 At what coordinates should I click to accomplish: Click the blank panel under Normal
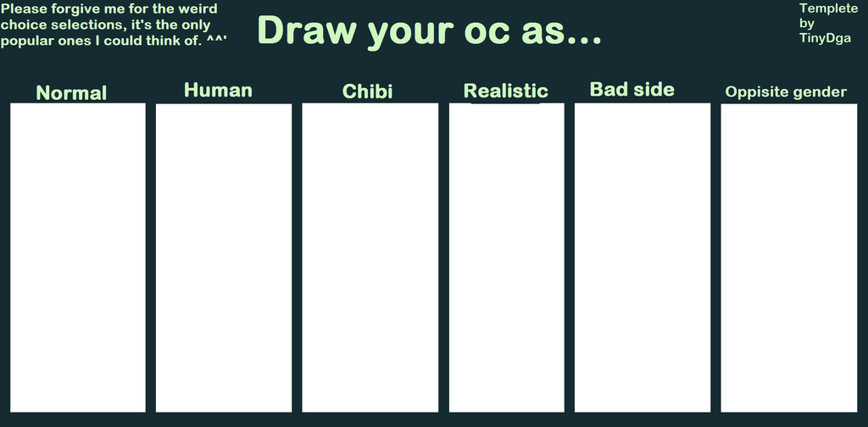coord(78,258)
